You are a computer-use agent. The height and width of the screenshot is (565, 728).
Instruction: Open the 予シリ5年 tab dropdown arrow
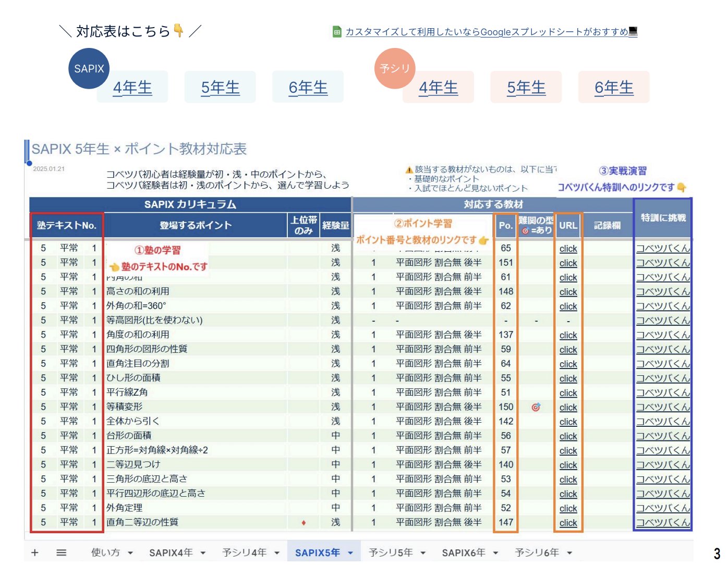(423, 553)
